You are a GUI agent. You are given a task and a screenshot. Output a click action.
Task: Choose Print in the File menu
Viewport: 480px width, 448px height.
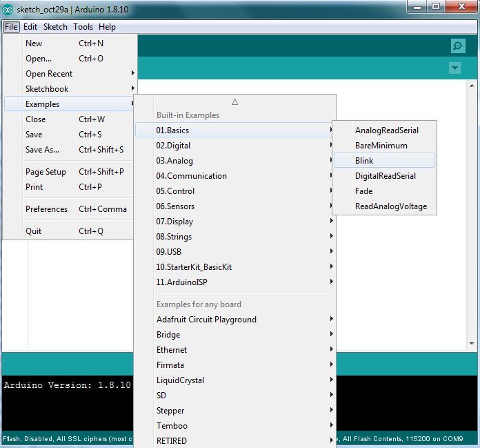tap(69, 187)
